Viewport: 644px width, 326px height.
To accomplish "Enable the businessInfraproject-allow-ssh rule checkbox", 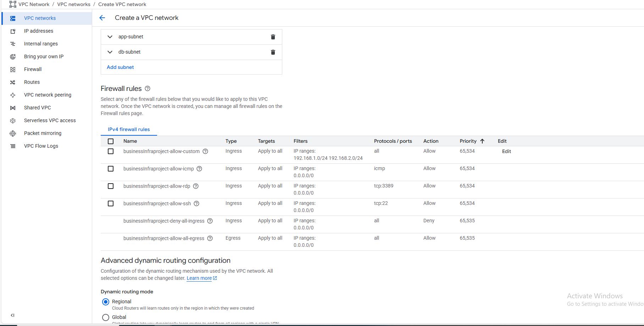I will (x=111, y=203).
